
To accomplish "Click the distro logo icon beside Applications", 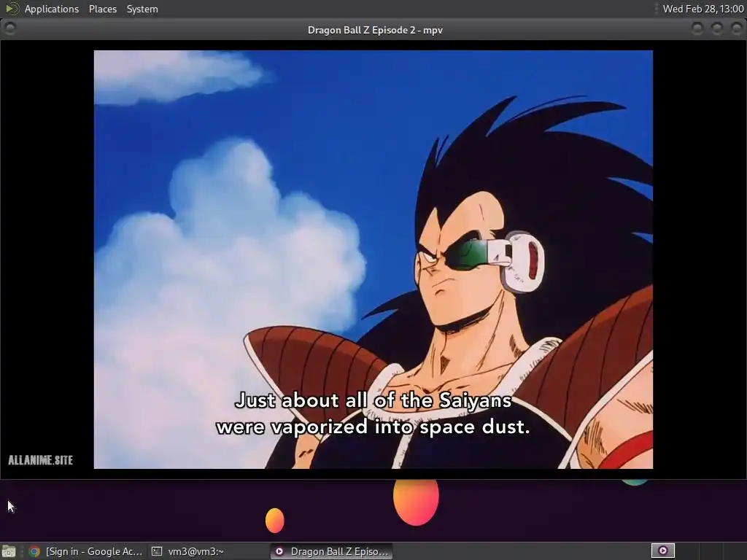I will tap(12, 9).
